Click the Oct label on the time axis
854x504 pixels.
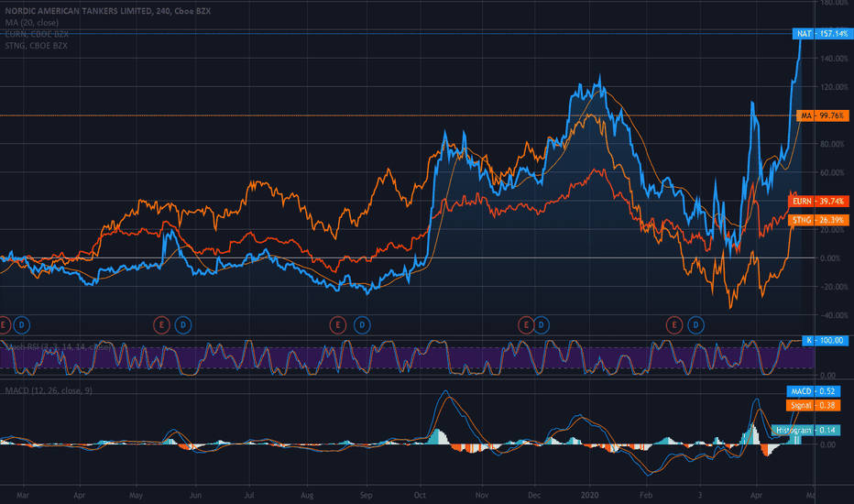tap(420, 495)
